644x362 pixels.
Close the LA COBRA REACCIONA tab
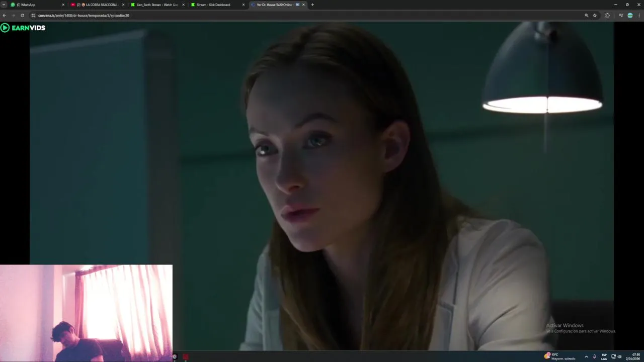coord(123,5)
